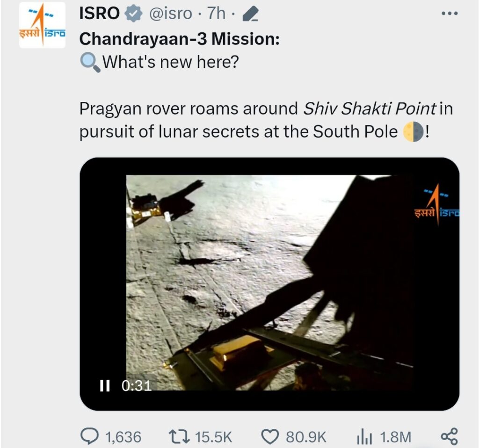Open the @isro handle link

click(170, 14)
